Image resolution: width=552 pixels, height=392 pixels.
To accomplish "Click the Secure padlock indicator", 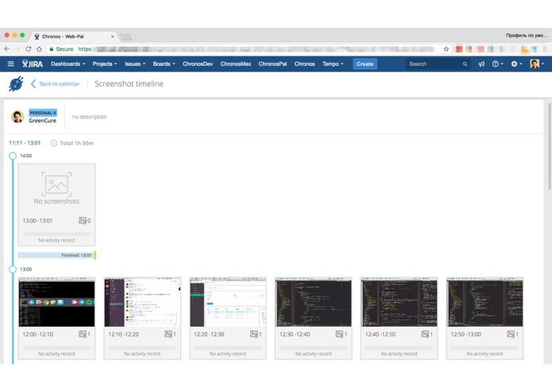I will 62,49.
